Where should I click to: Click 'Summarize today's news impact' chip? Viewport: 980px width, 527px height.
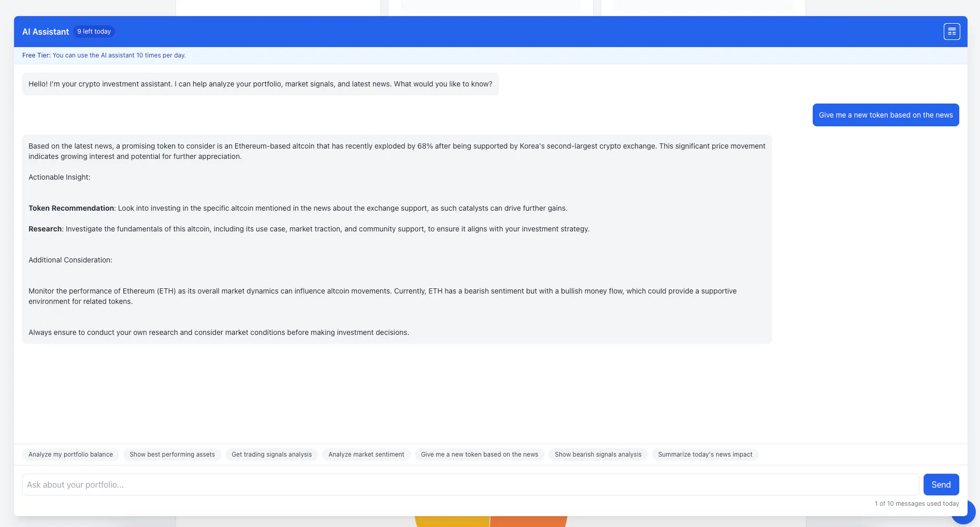coord(705,455)
